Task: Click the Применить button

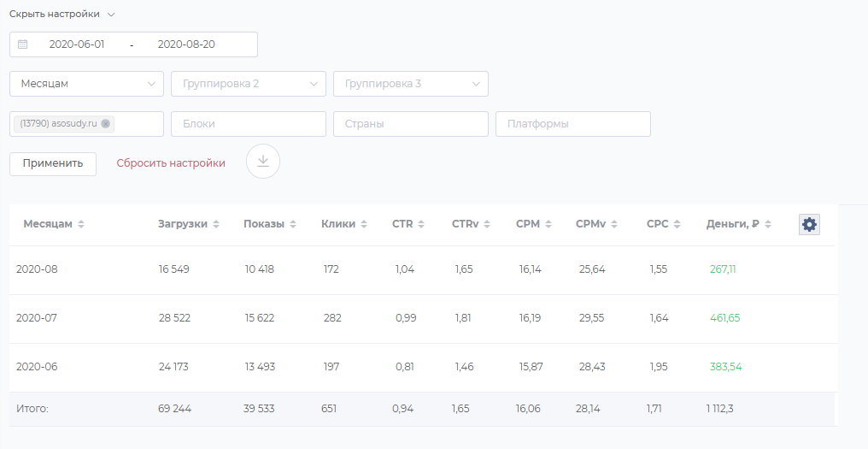Action: tap(53, 163)
